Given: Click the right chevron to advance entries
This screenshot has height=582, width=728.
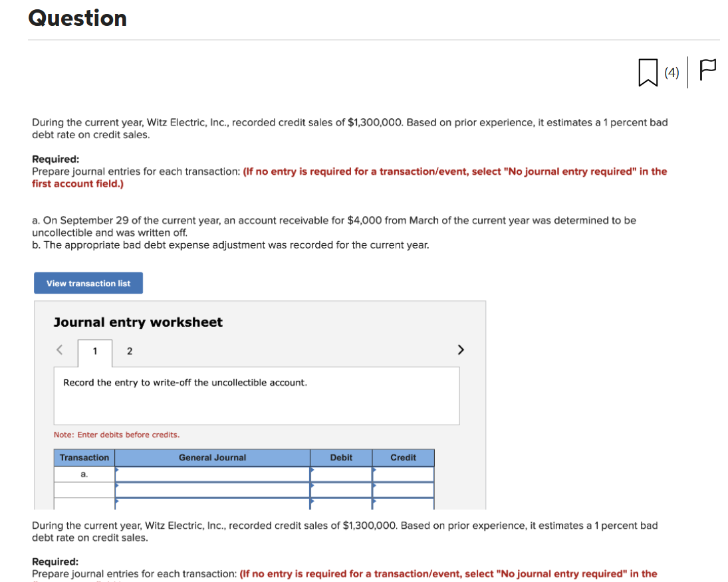Looking at the screenshot, I should point(461,349).
